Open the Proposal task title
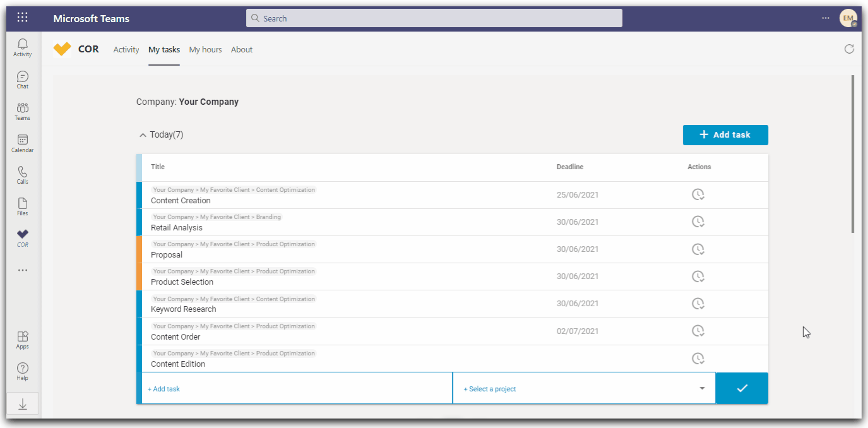This screenshot has height=428, width=868. coord(167,255)
